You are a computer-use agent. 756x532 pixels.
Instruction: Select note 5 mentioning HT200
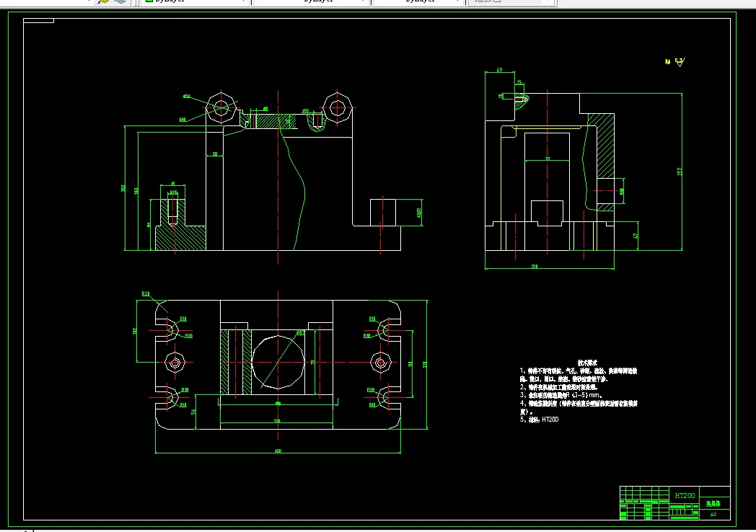tap(539, 420)
